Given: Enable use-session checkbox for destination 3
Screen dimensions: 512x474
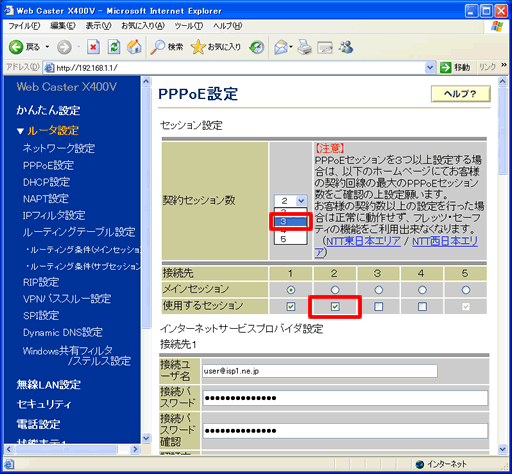Looking at the screenshot, I should point(379,306).
